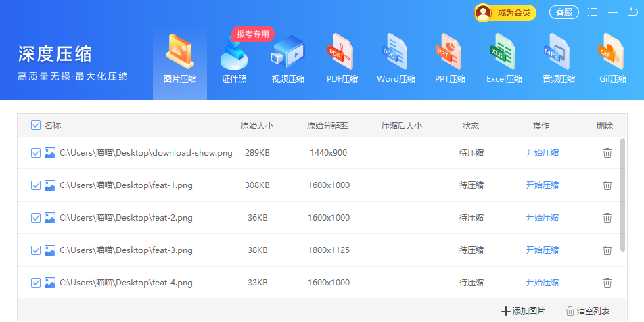Toggle the select-all checkbox beside 名称
Screen dimensions: 644x322
pyautogui.click(x=36, y=125)
